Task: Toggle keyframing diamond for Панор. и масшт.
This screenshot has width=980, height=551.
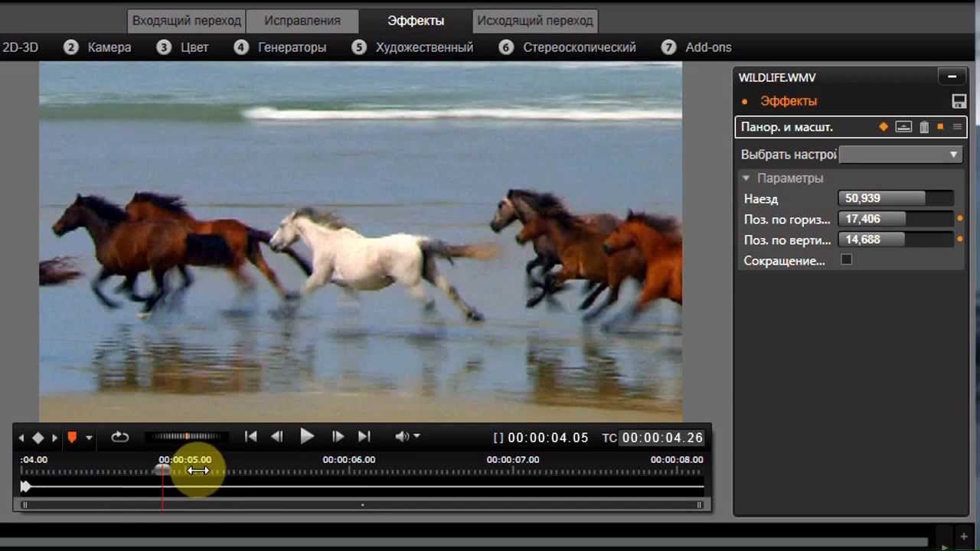Action: tap(884, 127)
